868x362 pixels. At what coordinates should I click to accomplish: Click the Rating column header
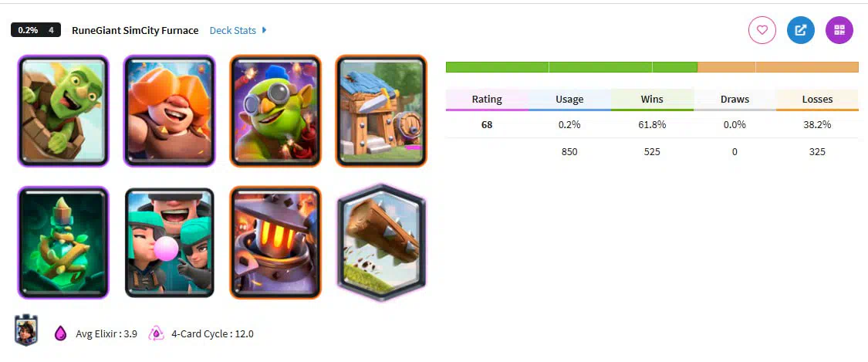(487, 100)
